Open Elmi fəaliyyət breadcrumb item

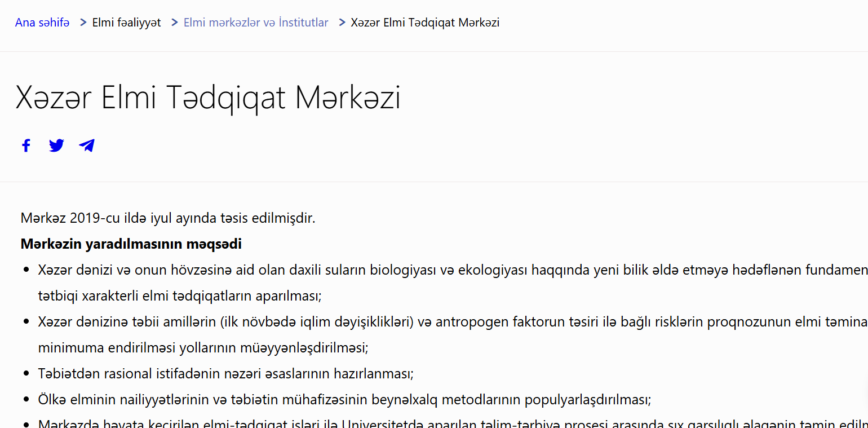pyautogui.click(x=126, y=23)
